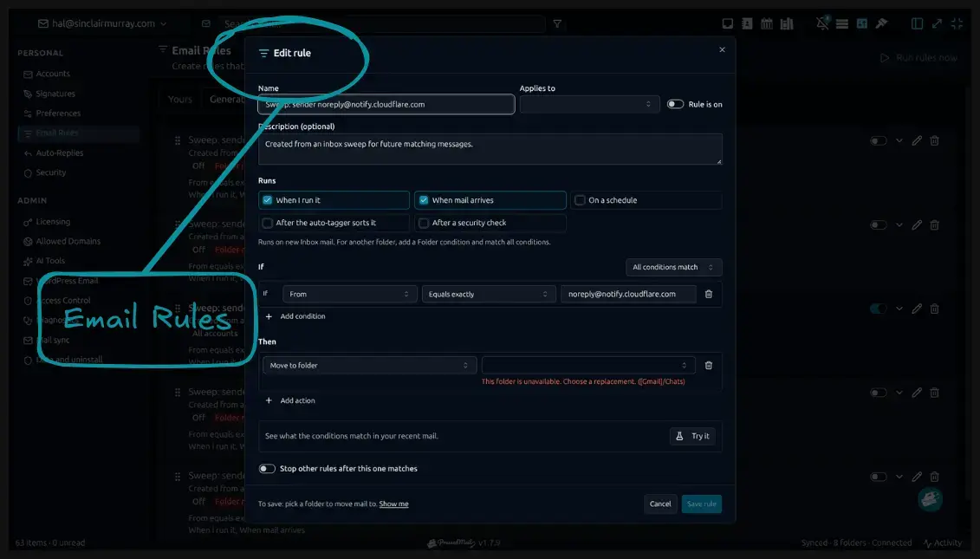Switch off the enabled rule in background list
980x559 pixels.
[x=878, y=309]
